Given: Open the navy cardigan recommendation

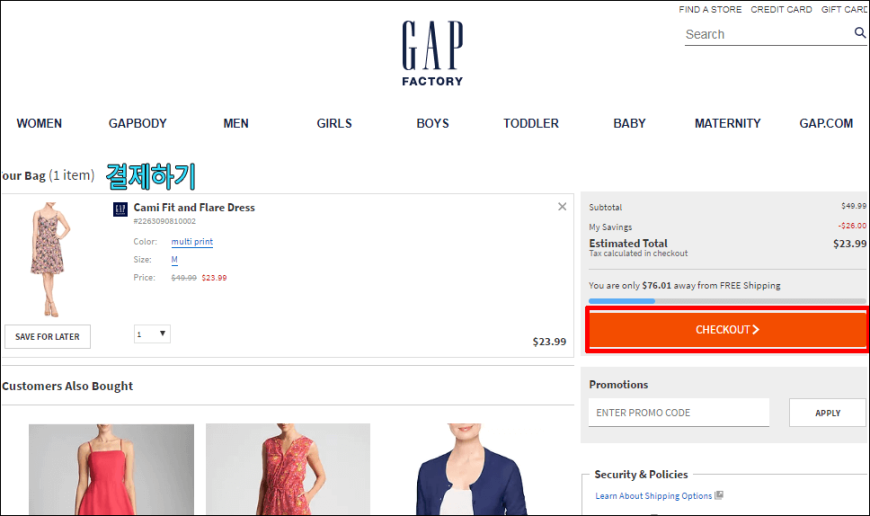Looking at the screenshot, I should coord(471,469).
